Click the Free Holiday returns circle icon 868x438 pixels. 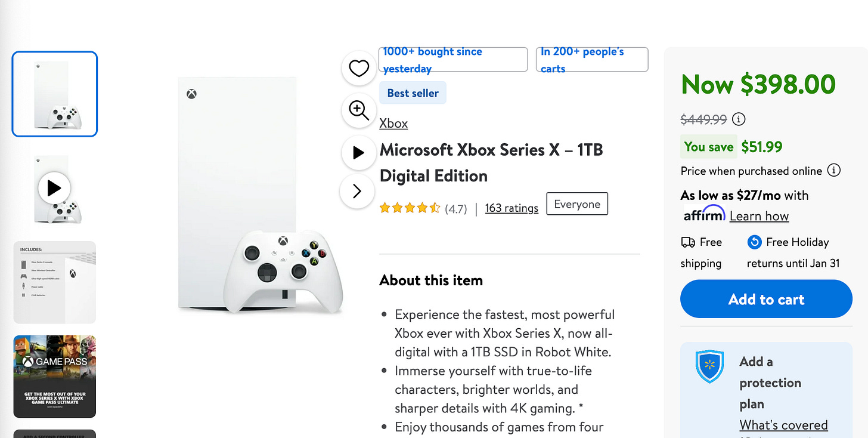[x=754, y=242]
